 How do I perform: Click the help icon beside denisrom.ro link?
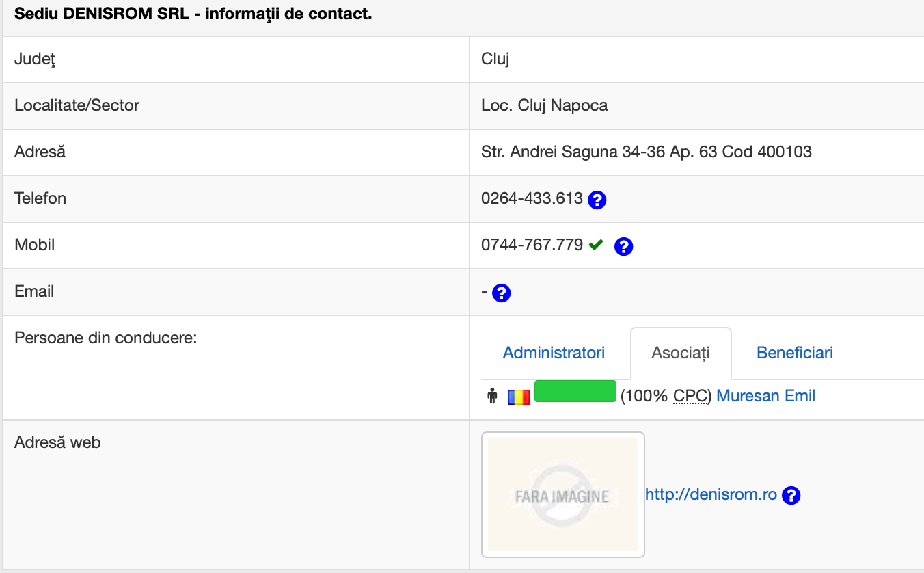coord(791,495)
